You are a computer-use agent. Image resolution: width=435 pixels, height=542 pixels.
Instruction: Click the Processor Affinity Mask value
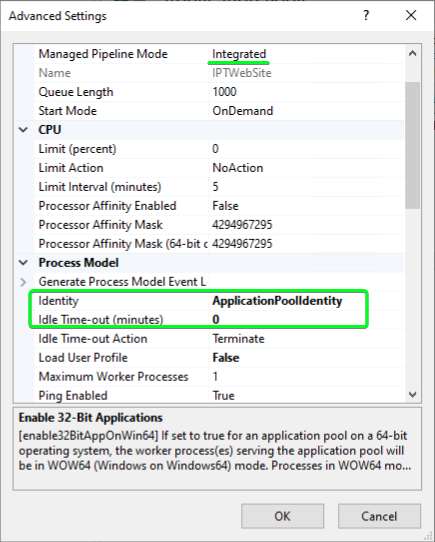pos(242,225)
